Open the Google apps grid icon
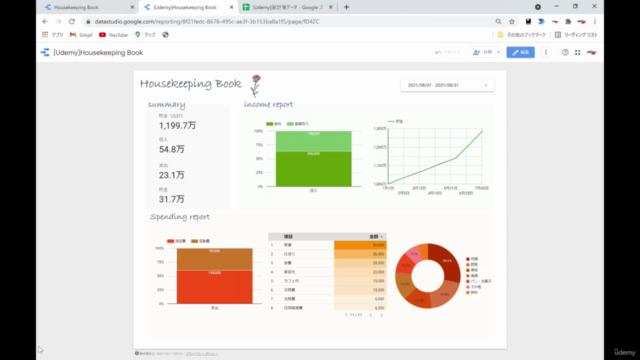 [x=578, y=52]
